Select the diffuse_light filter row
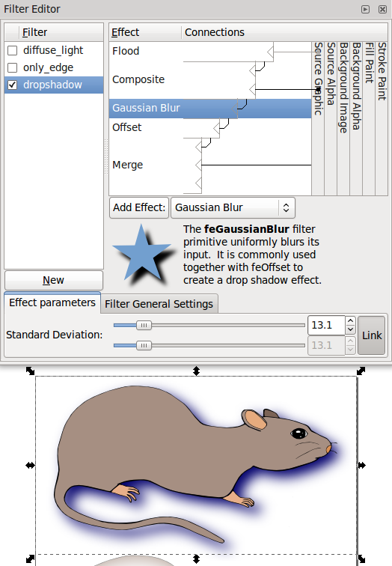 coord(54,50)
